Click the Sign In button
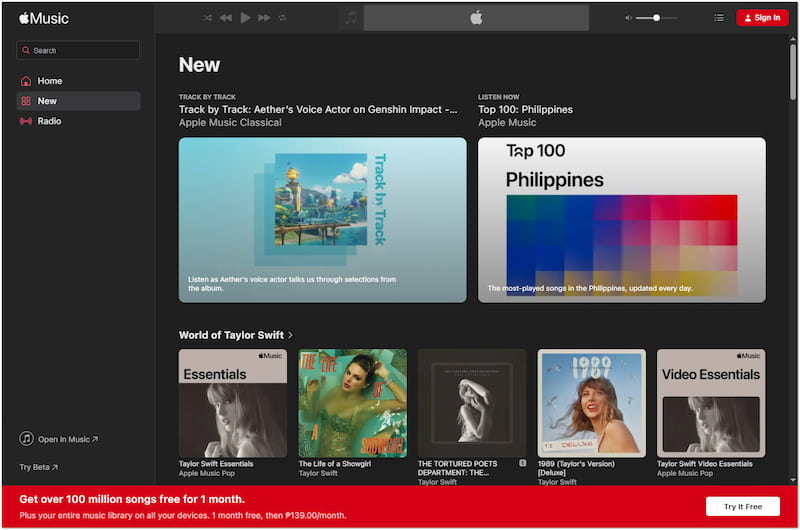This screenshot has width=800, height=530. (x=762, y=18)
